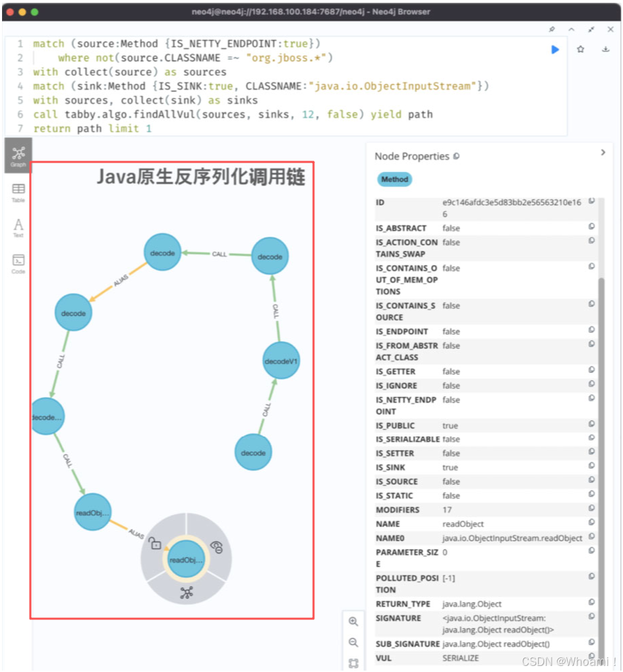Select the ALIAS relationship label near readObj nodes

click(x=136, y=533)
